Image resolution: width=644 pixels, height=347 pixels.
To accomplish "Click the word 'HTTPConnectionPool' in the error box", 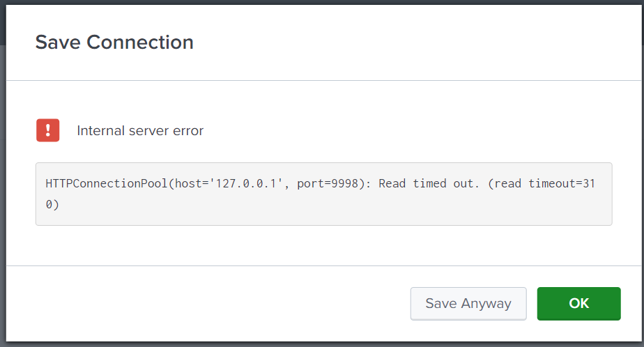I will click(x=107, y=183).
